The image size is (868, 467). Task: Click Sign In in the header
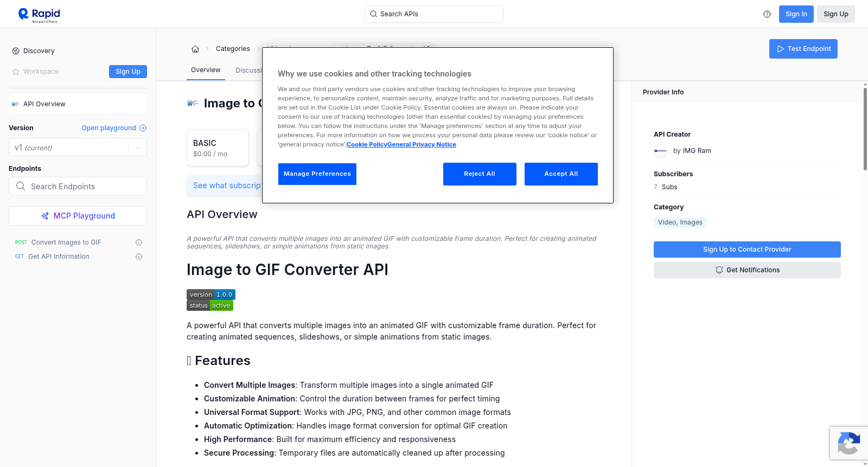click(x=796, y=14)
